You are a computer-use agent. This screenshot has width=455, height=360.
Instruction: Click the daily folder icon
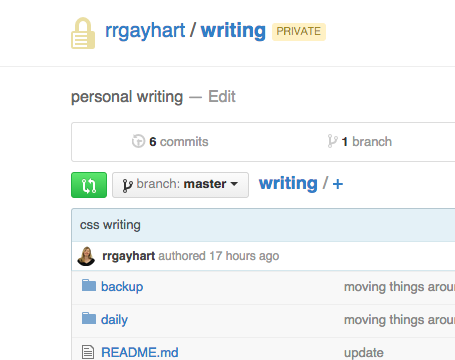[89, 318]
